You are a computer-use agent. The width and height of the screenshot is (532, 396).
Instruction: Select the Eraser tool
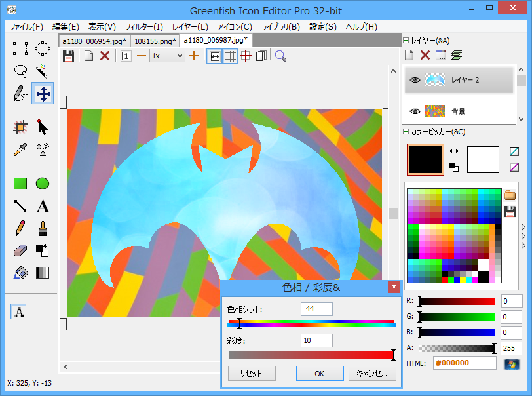click(20, 250)
